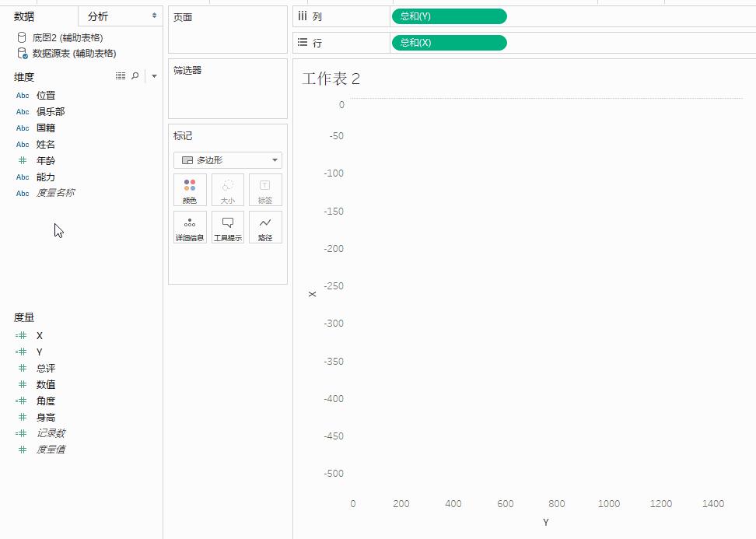
Task: Select the 总评 measure field
Action: [46, 369]
